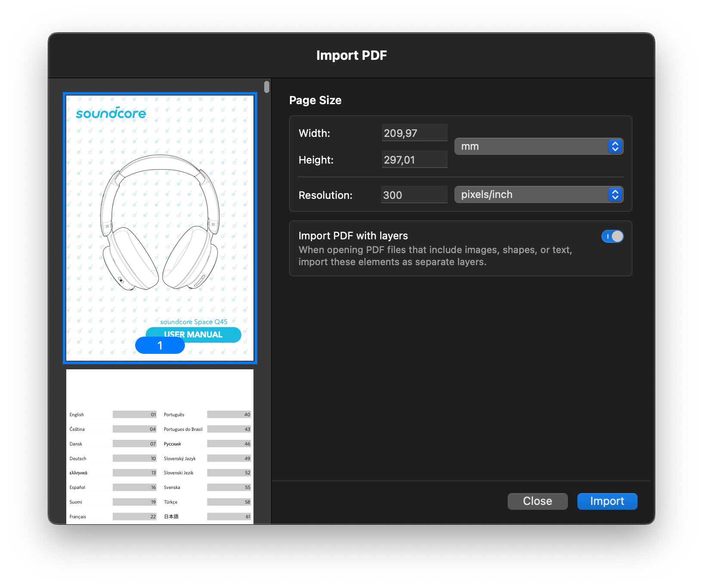Select page 1 soundcore cover thumbnail
The height and width of the screenshot is (588, 703).
click(x=160, y=228)
